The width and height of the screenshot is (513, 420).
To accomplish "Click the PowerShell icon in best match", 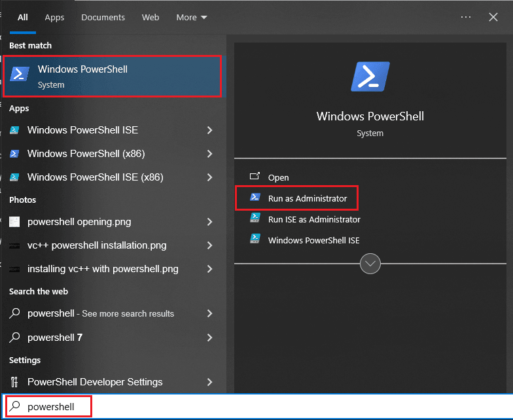I will (x=20, y=73).
